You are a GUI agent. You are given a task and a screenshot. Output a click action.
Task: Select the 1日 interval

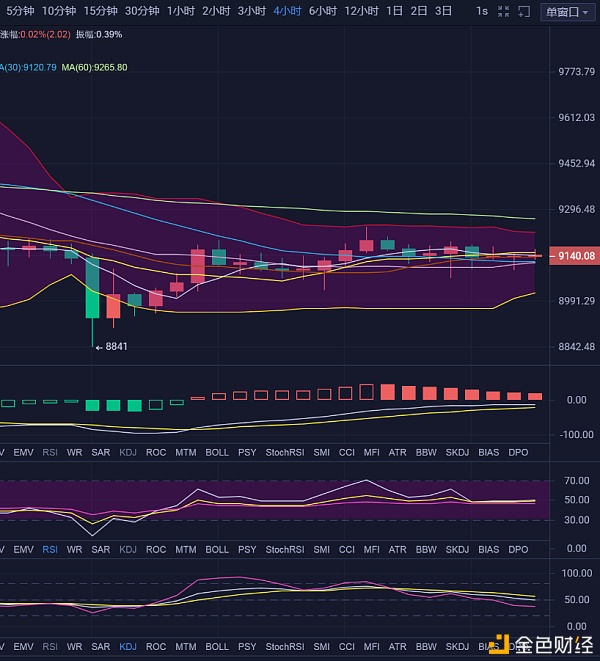394,11
